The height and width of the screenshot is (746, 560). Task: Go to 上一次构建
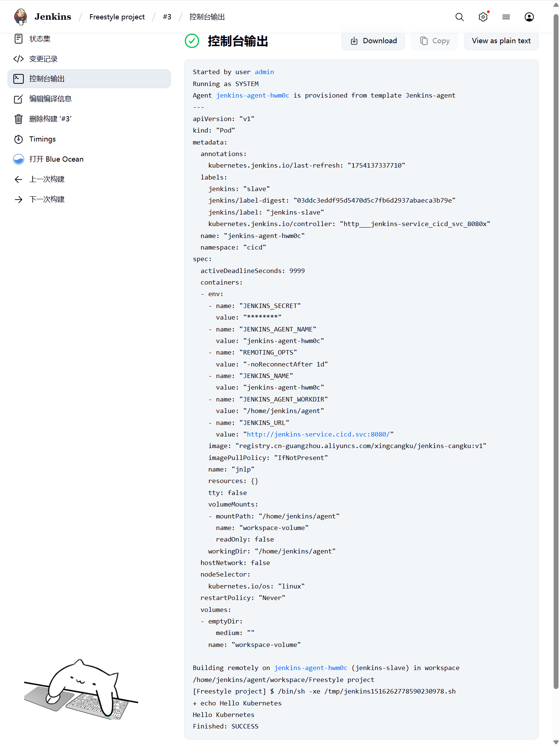(x=89, y=179)
